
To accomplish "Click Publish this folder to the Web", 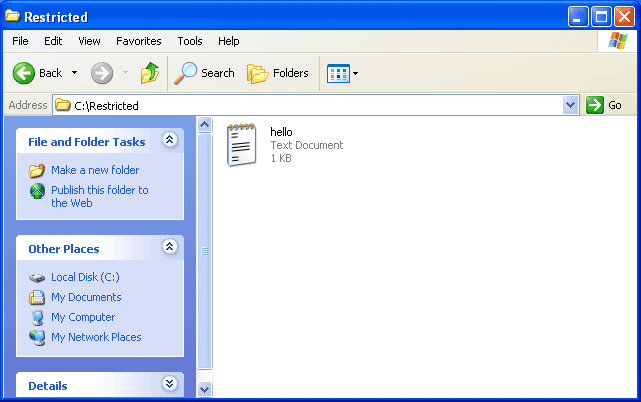I will (x=99, y=197).
